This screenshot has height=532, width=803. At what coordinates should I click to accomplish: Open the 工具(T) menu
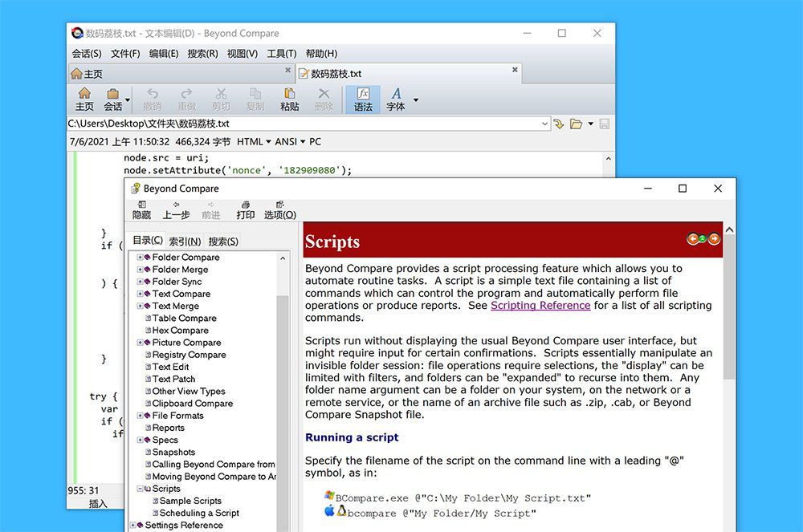click(x=282, y=54)
